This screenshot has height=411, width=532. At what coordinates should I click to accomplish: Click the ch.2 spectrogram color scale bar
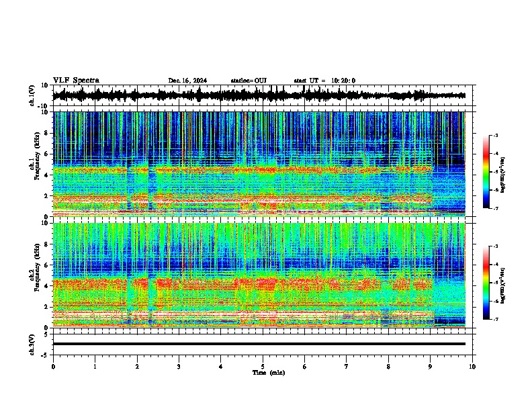(486, 283)
